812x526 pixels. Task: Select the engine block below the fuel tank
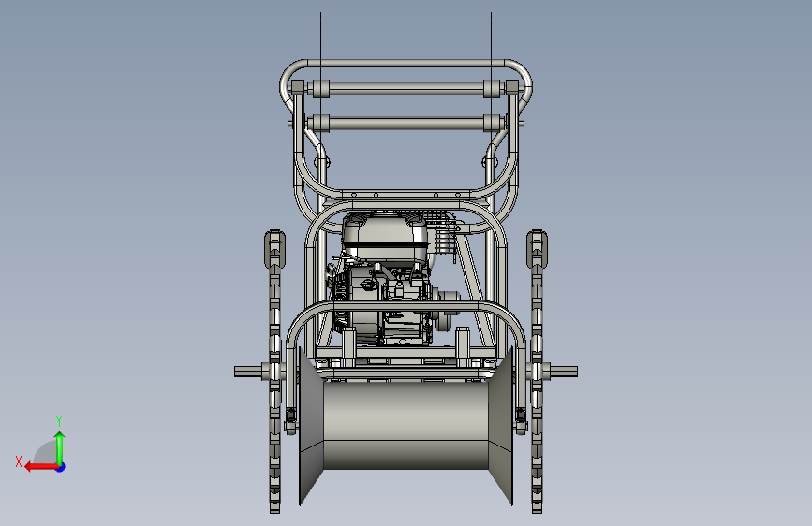[x=383, y=303]
